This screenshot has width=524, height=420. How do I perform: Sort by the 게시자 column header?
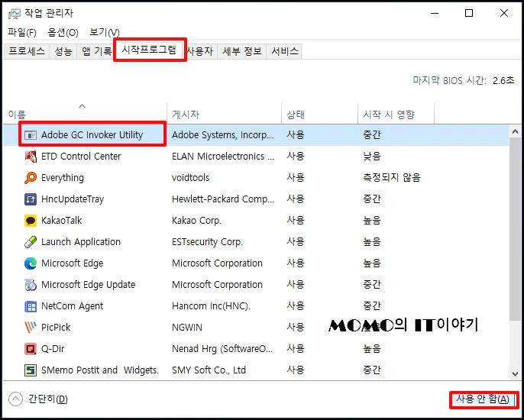[225, 115]
